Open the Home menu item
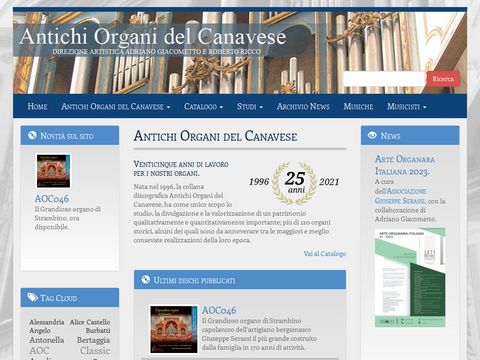480x360 pixels. [37, 106]
